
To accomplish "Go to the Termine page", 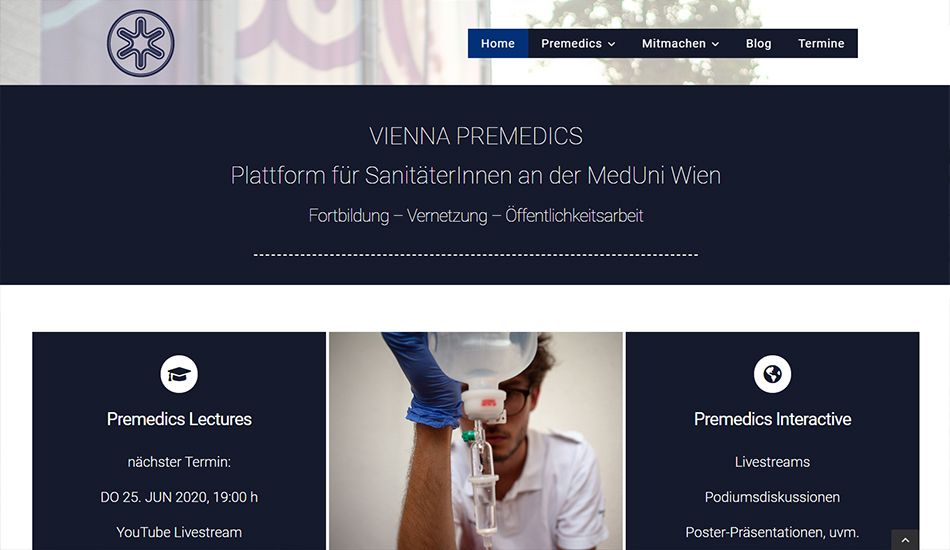I will click(821, 44).
